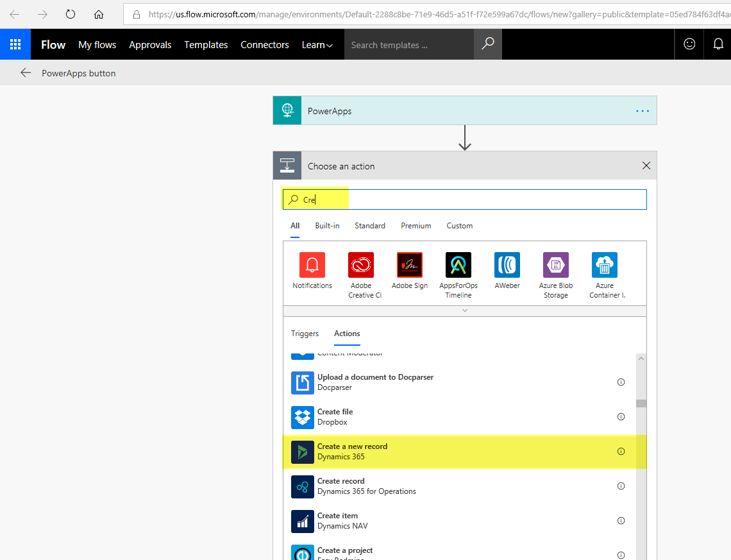Show info for Dynamics 365 for Operations record
Image resolution: width=731 pixels, height=560 pixels.
point(621,486)
